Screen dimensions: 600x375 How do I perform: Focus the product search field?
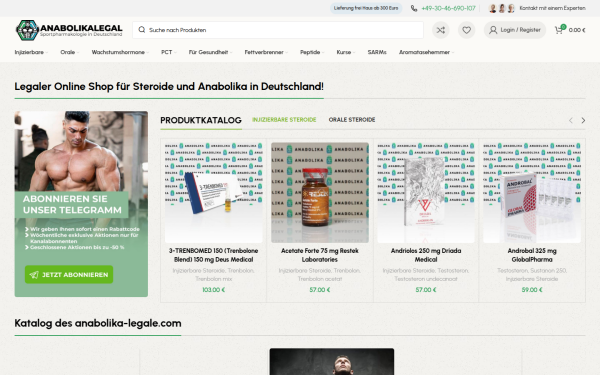point(278,30)
